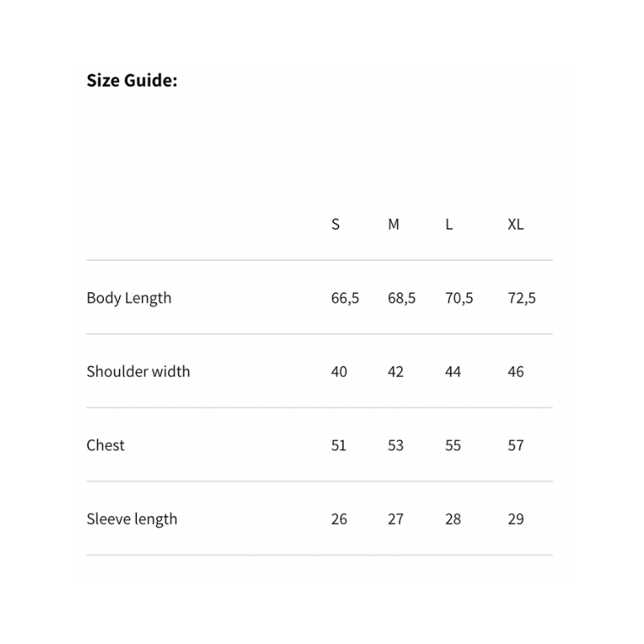
Task: Click the 68,5 Body Length value
Action: tap(402, 298)
